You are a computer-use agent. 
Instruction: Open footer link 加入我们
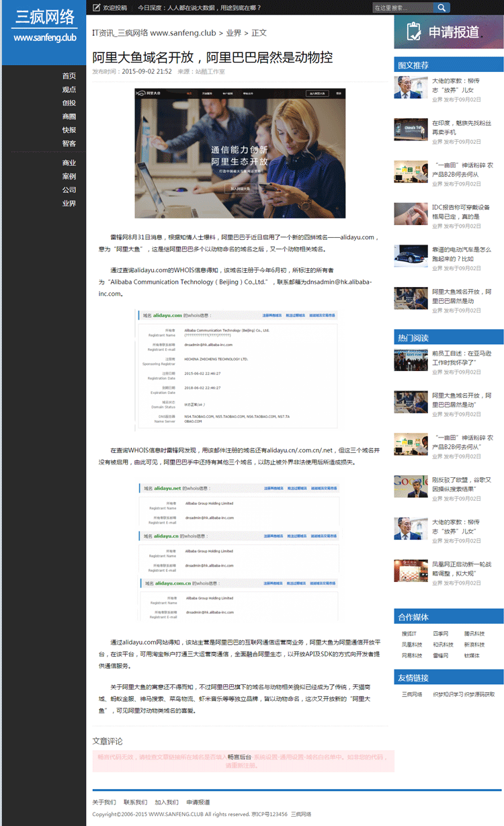click(x=166, y=802)
